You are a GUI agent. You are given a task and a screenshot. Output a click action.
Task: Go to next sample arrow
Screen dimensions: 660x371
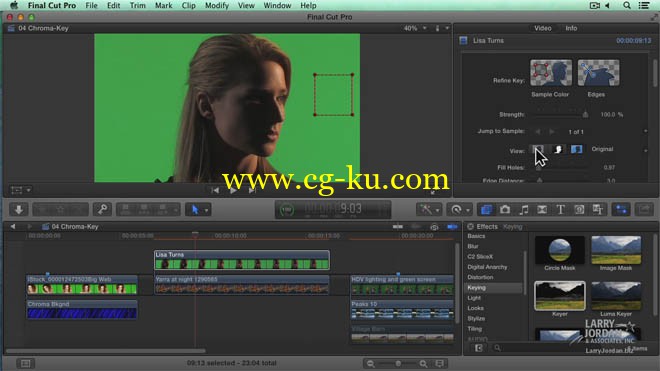pyautogui.click(x=552, y=132)
